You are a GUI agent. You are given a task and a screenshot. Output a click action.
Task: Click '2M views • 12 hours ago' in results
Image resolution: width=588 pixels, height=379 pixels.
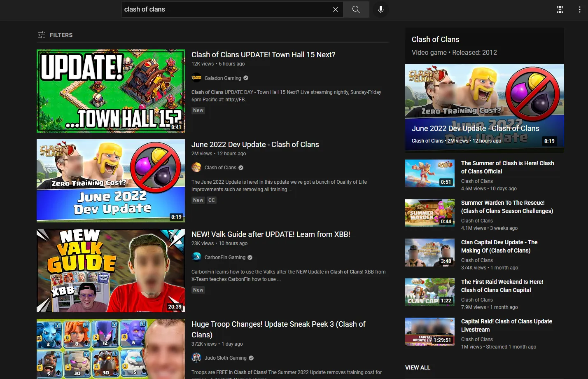click(x=219, y=154)
